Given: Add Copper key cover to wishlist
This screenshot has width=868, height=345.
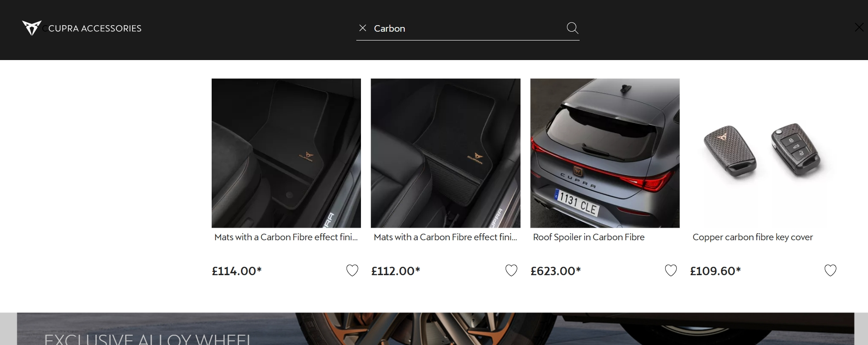Looking at the screenshot, I should (x=830, y=271).
